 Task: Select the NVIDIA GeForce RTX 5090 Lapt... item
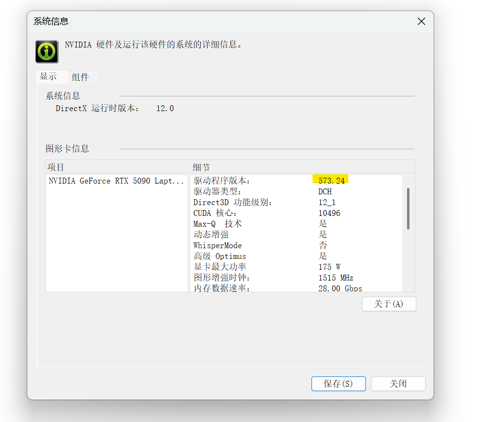(x=116, y=181)
